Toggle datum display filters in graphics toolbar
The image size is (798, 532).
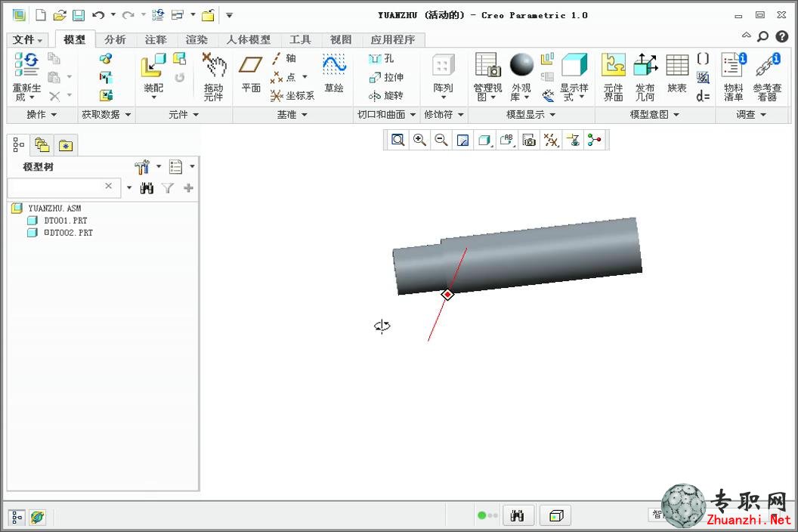click(x=551, y=140)
